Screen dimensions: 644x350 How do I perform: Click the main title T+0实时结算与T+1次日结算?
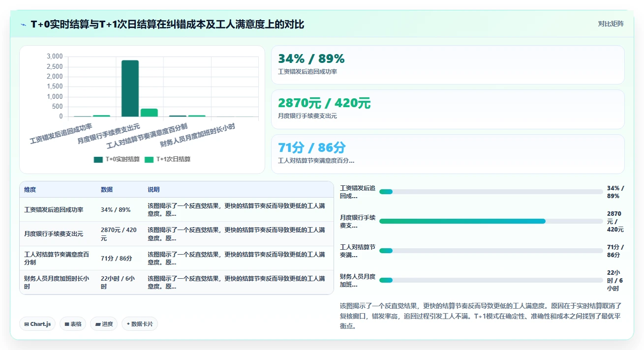click(167, 24)
